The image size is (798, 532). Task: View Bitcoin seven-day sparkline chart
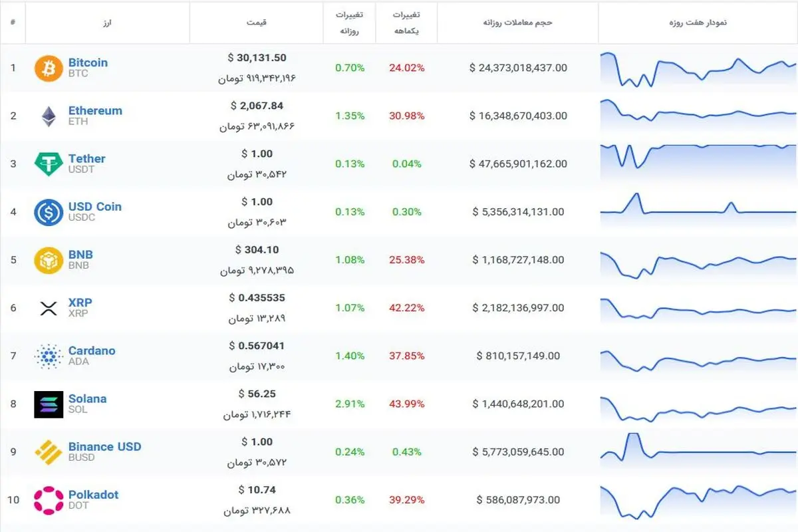pos(698,68)
